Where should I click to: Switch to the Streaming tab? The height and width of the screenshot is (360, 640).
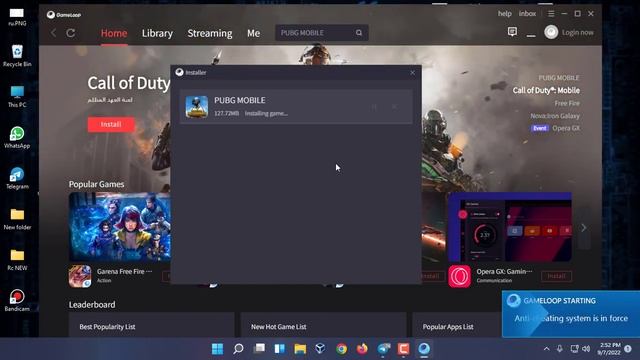coord(210,33)
